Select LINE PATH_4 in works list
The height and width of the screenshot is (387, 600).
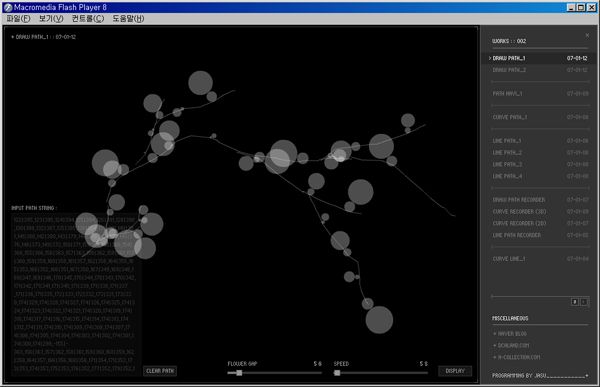point(539,176)
